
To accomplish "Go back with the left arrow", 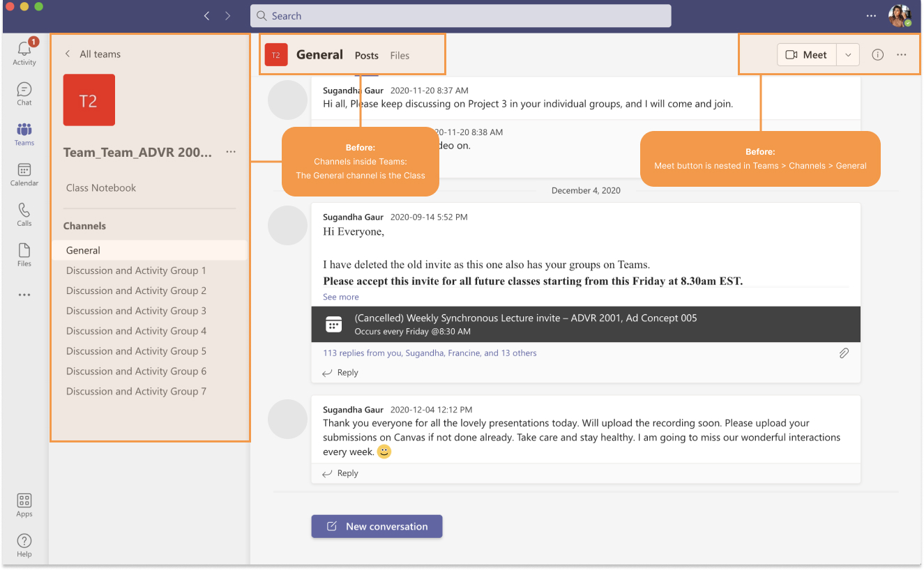I will [207, 16].
